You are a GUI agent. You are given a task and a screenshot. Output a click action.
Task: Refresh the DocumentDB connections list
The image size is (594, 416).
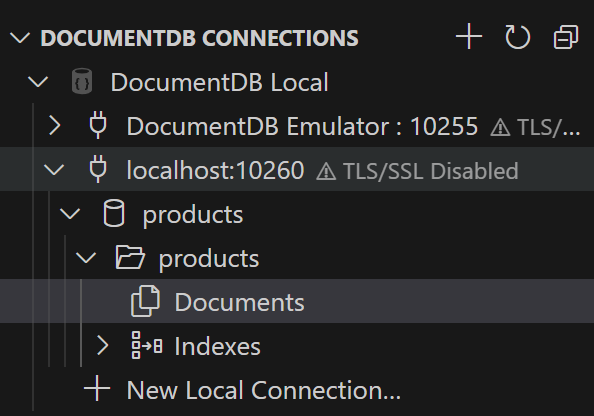click(x=517, y=37)
